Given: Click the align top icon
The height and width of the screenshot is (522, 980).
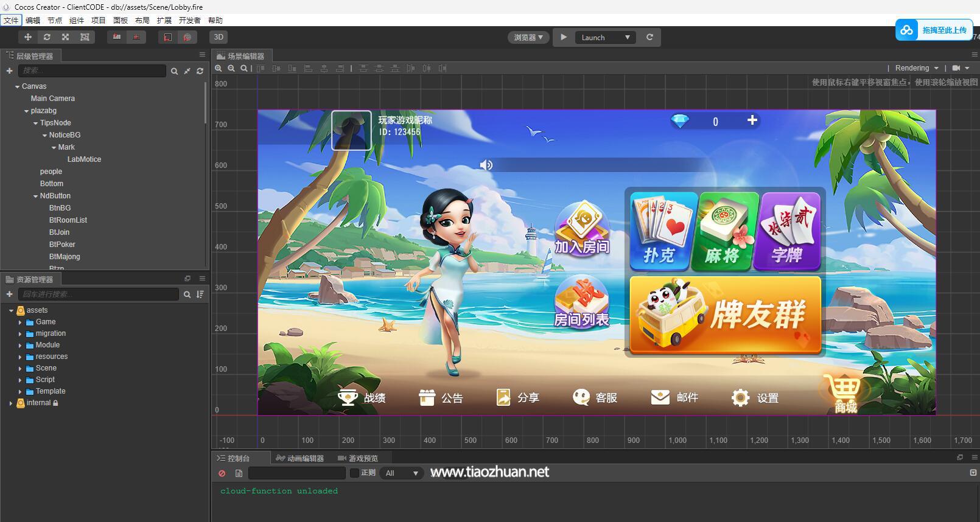Looking at the screenshot, I should click(x=261, y=69).
